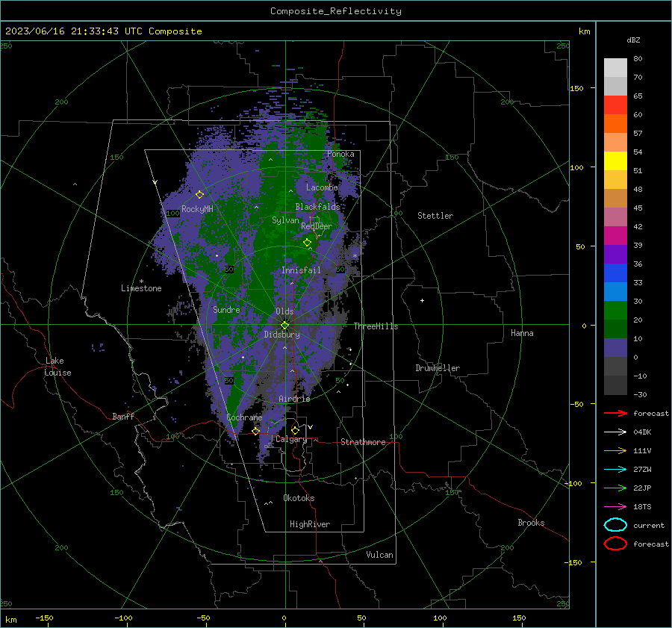The width and height of the screenshot is (672, 628).
Task: Click the Olds city label
Action: click(x=284, y=311)
